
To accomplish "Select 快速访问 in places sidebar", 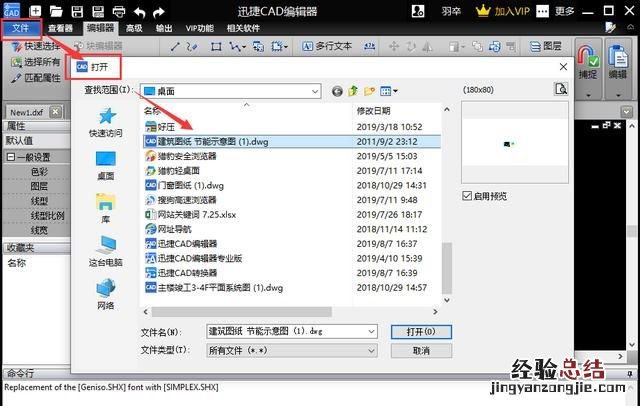I will click(106, 122).
